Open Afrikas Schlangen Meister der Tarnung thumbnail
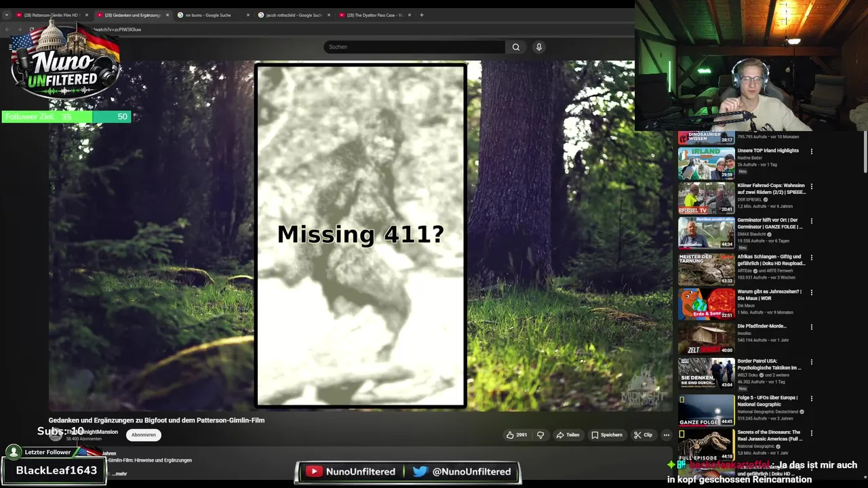868x488 pixels. click(706, 269)
